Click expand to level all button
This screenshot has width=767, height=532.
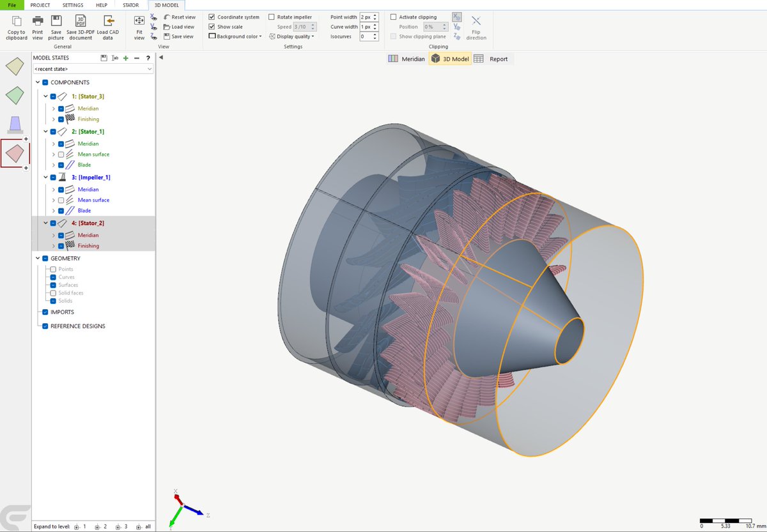pyautogui.click(x=143, y=526)
